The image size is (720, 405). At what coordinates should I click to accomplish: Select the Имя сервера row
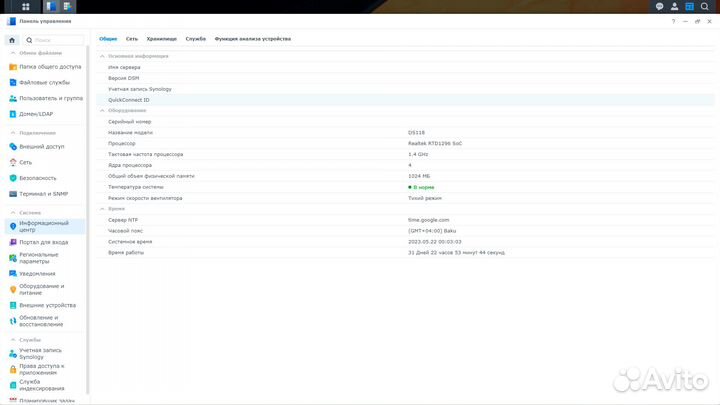pyautogui.click(x=405, y=67)
